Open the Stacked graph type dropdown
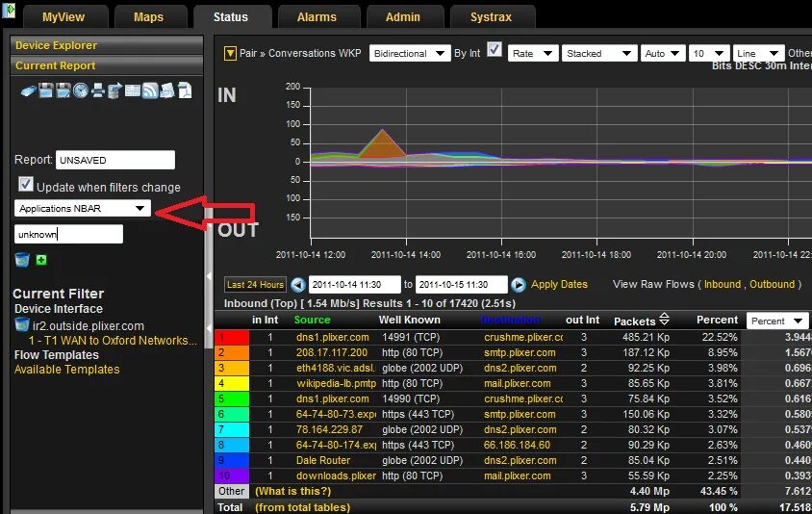812x514 pixels. 599,53
